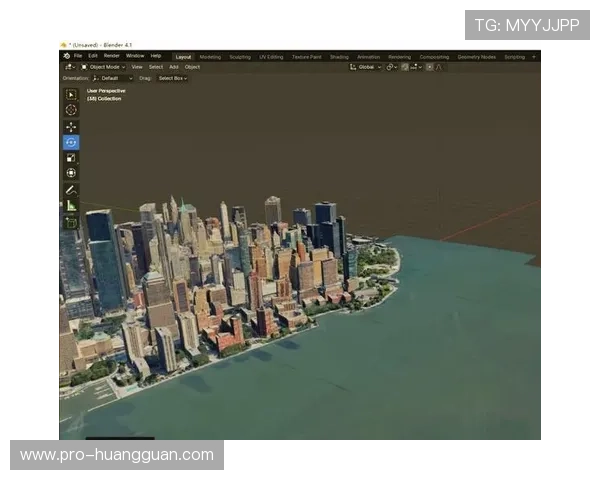Viewport: 600px width, 480px height.
Task: Activate the 3D Cursor tool
Action: point(71,110)
